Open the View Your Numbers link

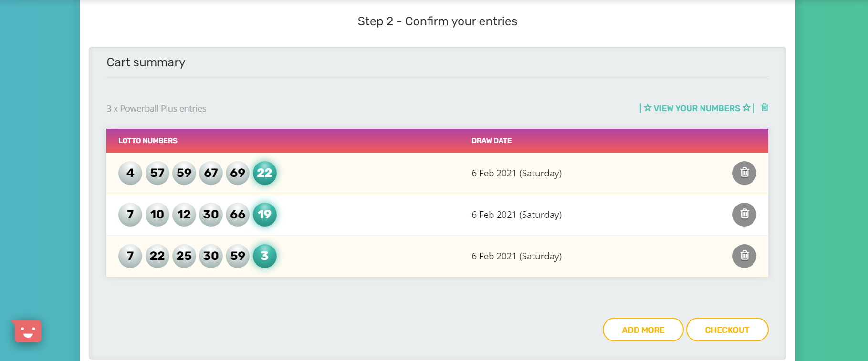[696, 108]
